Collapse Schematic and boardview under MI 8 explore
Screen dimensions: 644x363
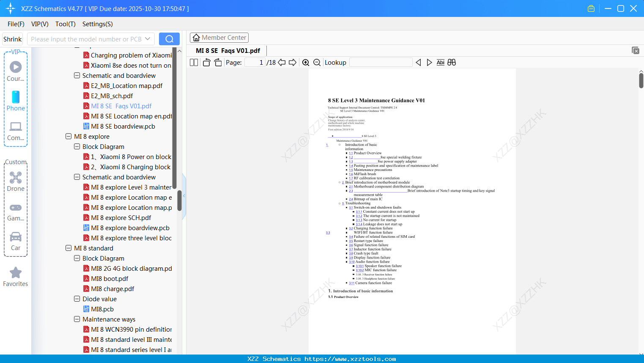coord(77,177)
